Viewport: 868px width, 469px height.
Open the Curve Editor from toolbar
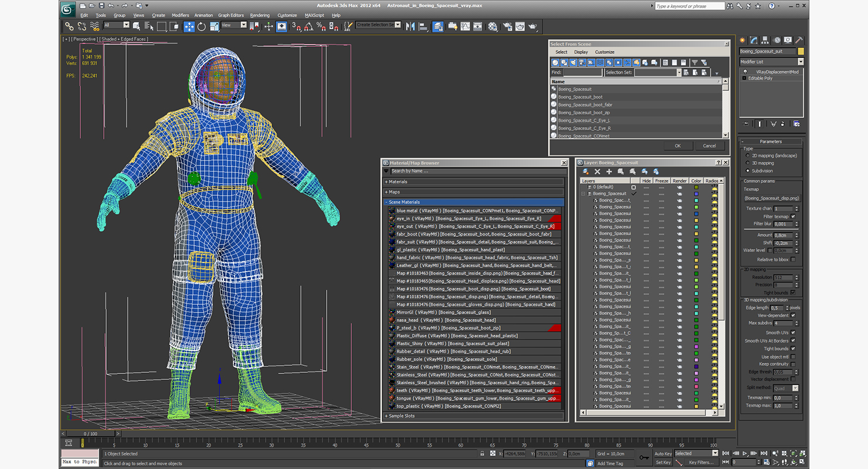coord(465,26)
